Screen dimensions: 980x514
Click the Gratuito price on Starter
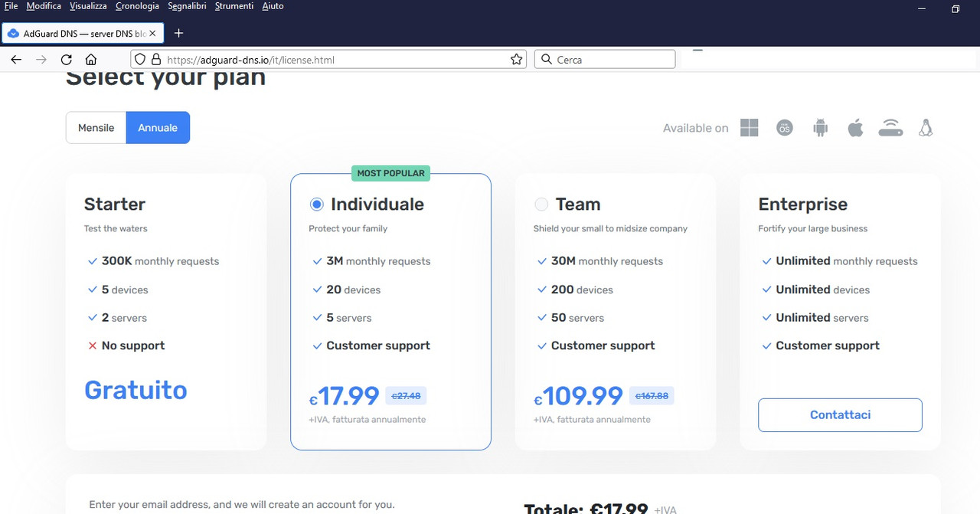[x=136, y=390]
